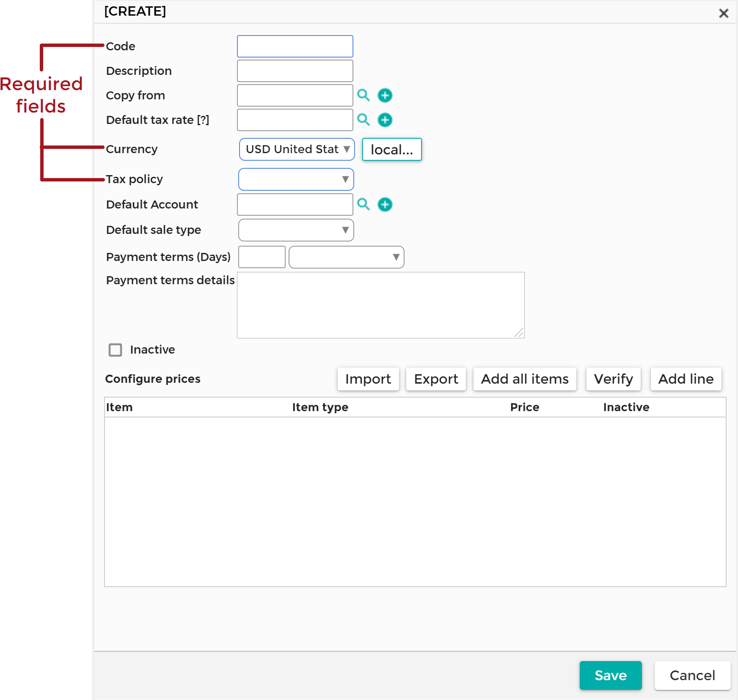
Task: Click the local... button
Action: coord(392,149)
